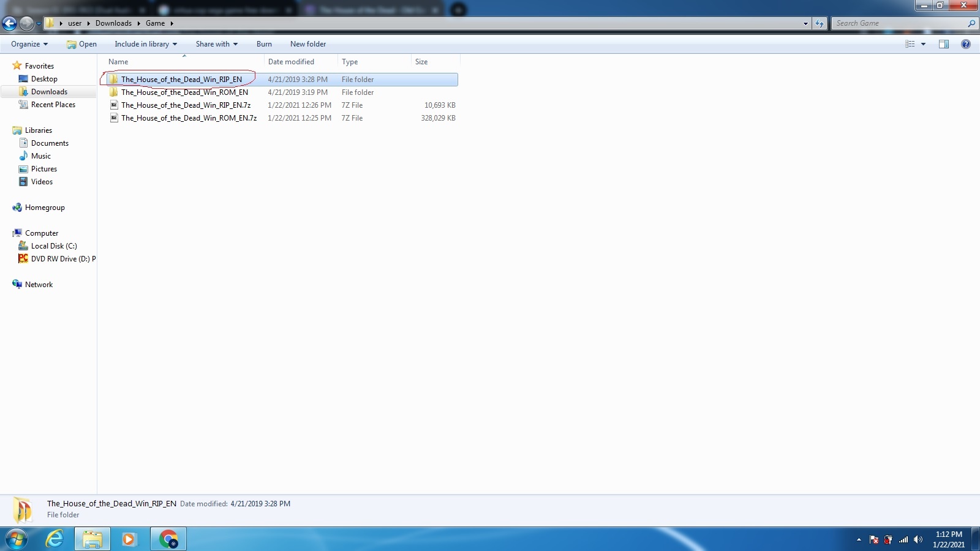Launch Internet Explorer from the taskbar
Screen dimensions: 980x551
point(55,539)
